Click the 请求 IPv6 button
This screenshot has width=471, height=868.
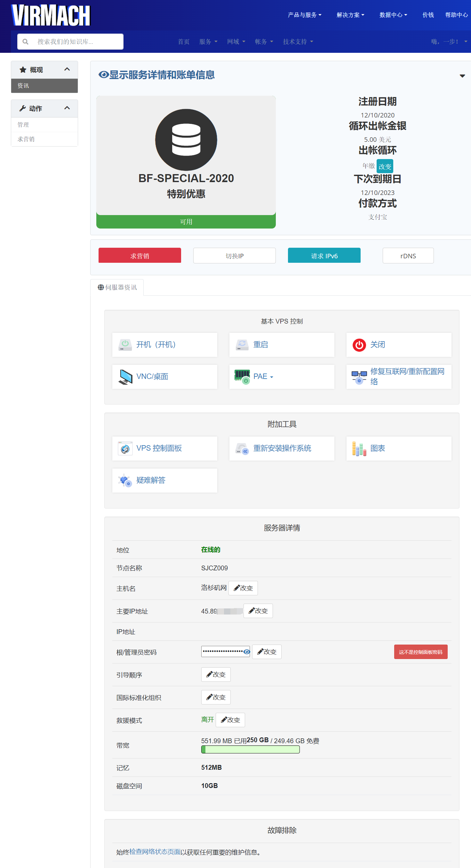[324, 256]
